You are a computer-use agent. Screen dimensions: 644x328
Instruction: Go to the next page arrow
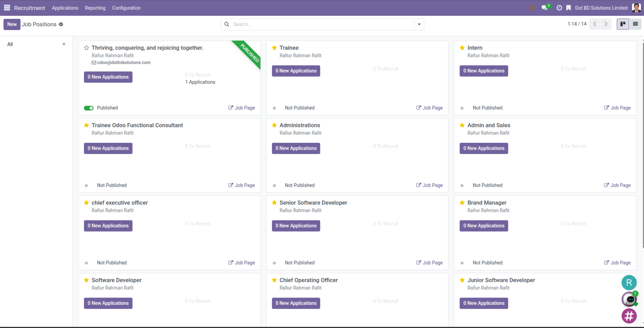click(606, 24)
